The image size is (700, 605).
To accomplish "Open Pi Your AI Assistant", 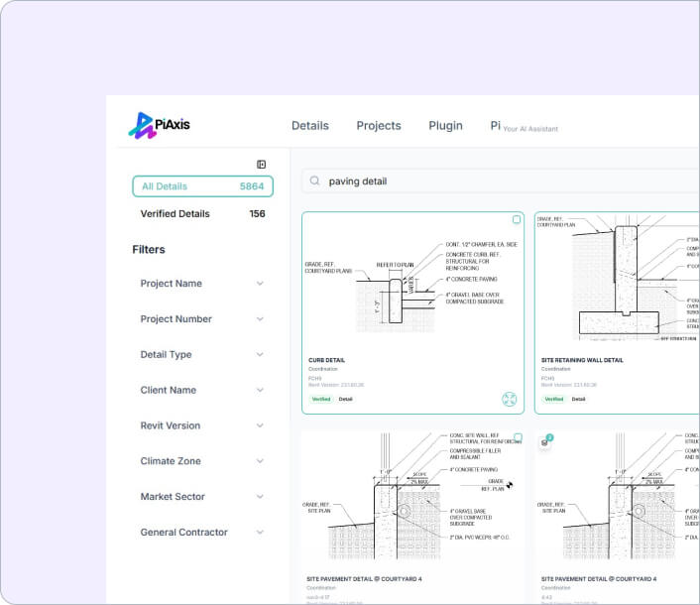I will point(524,127).
